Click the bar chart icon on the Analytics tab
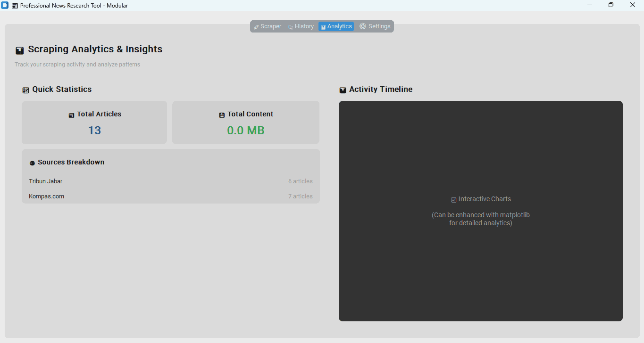644x343 pixels. [x=323, y=26]
